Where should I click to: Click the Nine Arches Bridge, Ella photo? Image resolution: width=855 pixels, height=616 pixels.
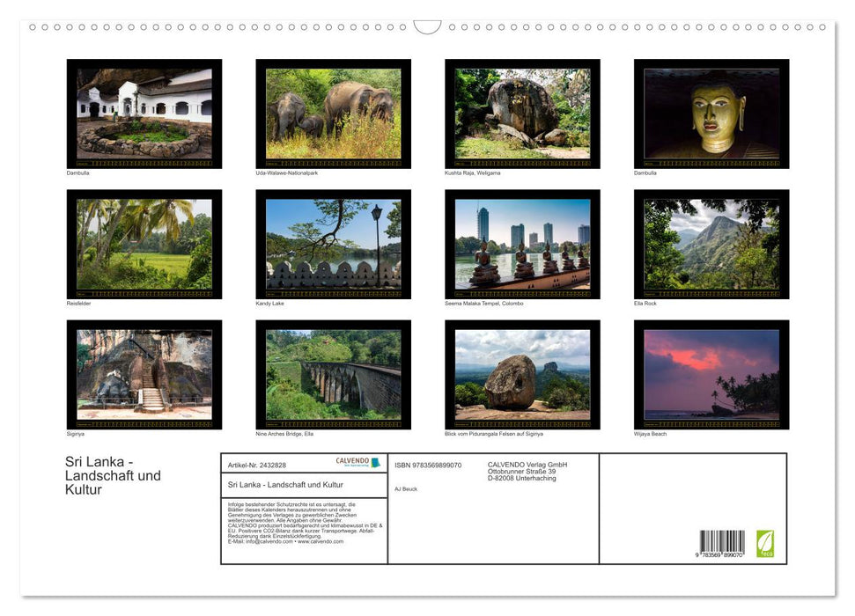pos(333,375)
